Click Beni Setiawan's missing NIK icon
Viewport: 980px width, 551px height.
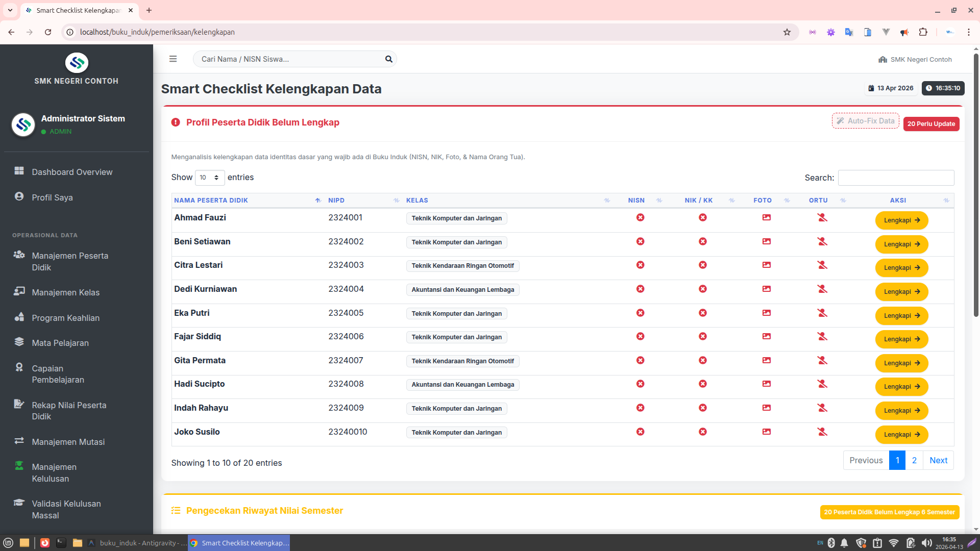703,241
